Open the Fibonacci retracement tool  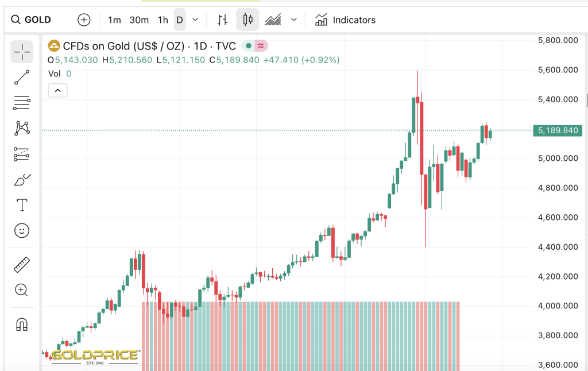22,103
